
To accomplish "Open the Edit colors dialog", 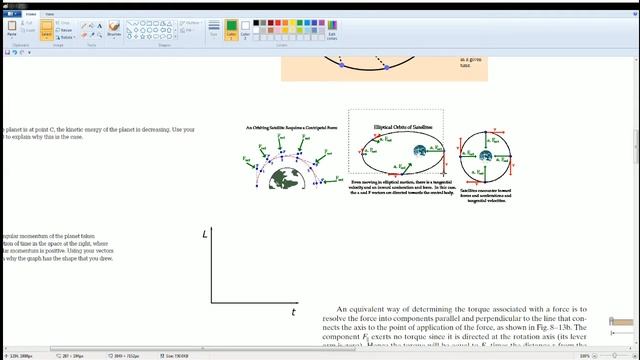I will pyautogui.click(x=332, y=30).
